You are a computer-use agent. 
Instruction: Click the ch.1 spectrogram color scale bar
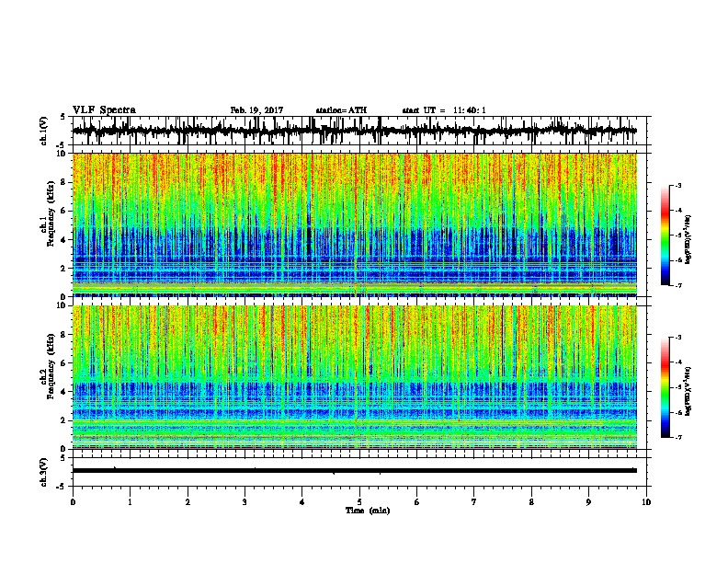665,236
